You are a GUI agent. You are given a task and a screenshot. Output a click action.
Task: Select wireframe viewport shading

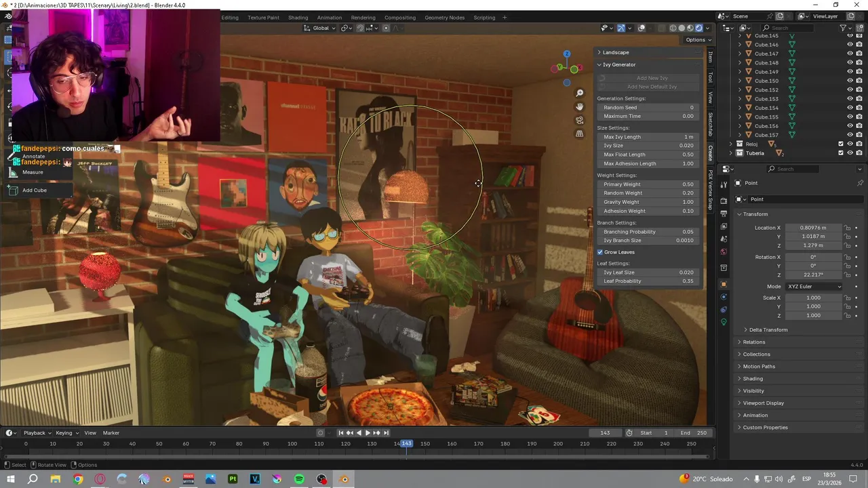(673, 28)
